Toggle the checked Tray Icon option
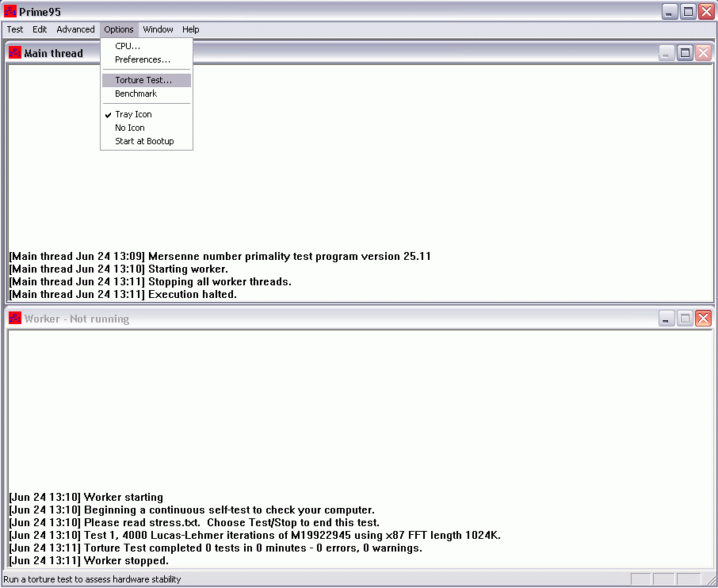The width and height of the screenshot is (718, 588). click(147, 114)
